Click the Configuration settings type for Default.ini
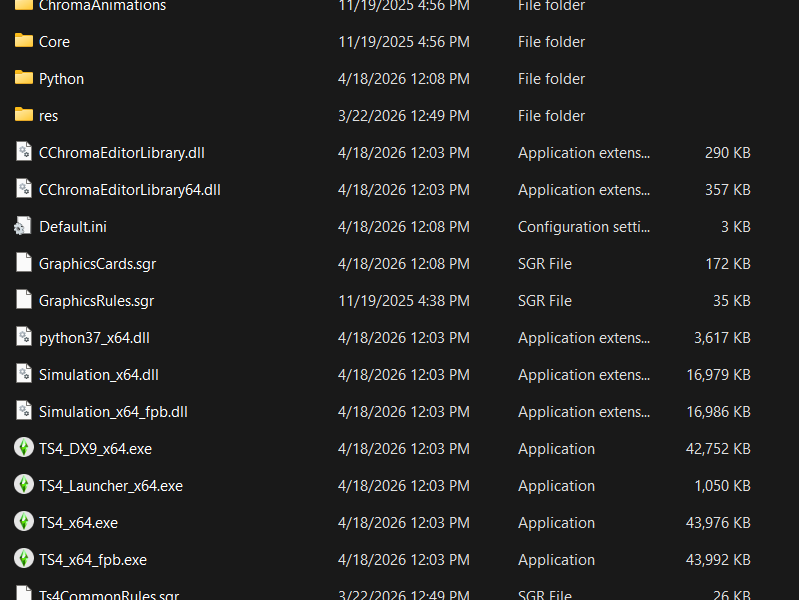 click(583, 227)
